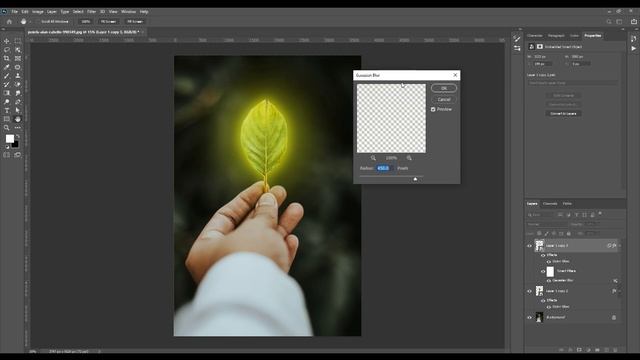Toggle Smart Filters visibility
640x360 pixels.
point(543,271)
